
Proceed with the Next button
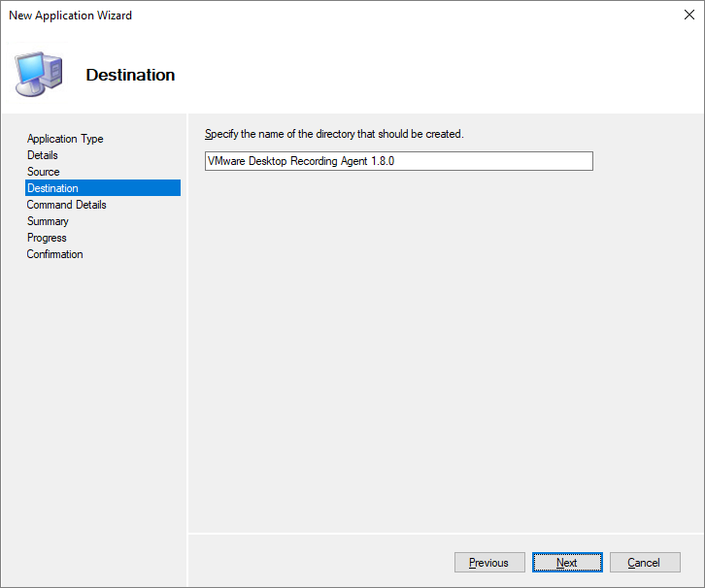click(x=567, y=563)
